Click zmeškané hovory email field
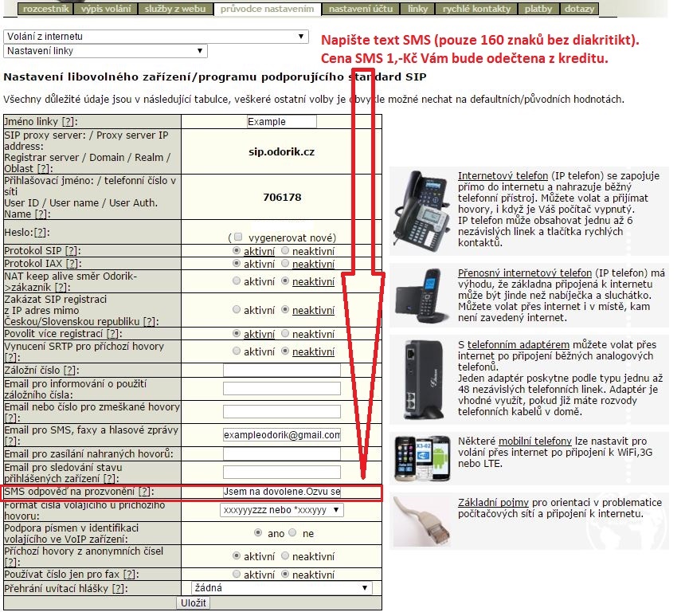681x616 pixels. (281, 412)
